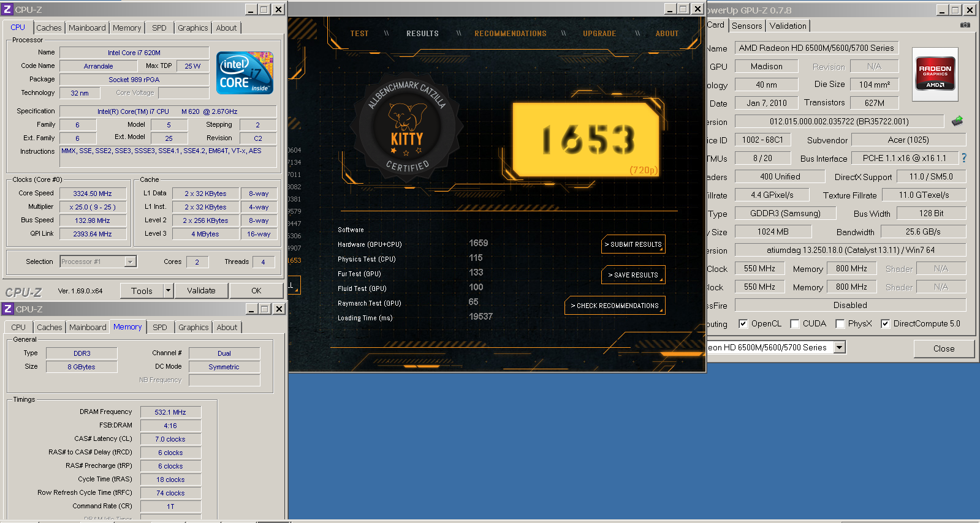Image resolution: width=980 pixels, height=523 pixels.
Task: Click the Intel Core i7 inside logo
Action: (245, 73)
